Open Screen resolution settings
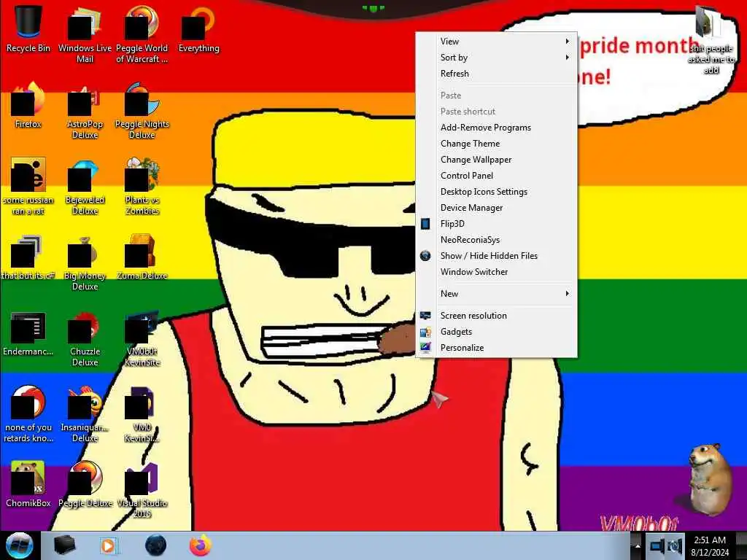Screen dimensions: 747x560 496,316
